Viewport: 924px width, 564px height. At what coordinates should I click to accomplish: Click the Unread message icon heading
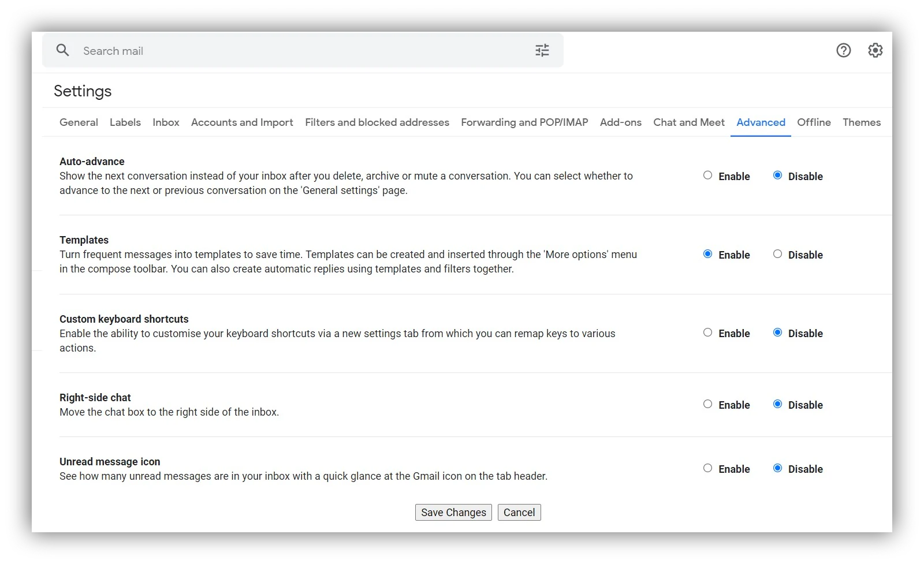(x=110, y=462)
